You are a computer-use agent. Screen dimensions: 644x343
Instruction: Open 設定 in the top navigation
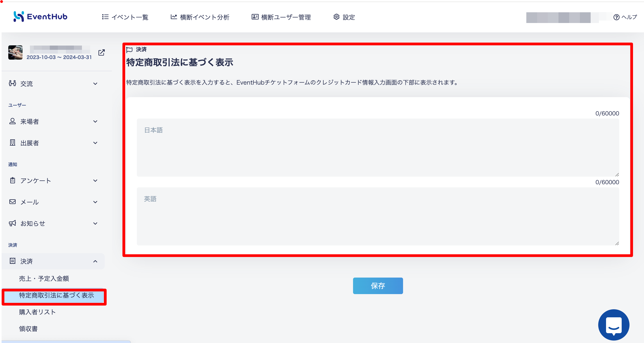coord(344,17)
